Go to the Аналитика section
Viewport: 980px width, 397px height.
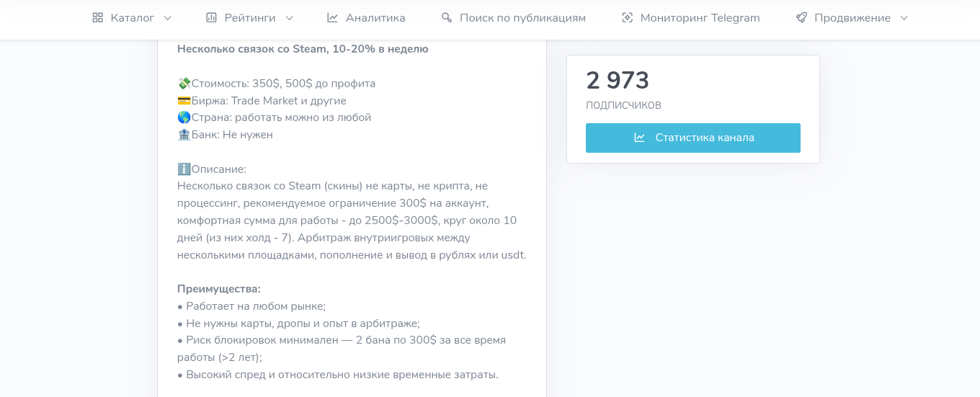[x=375, y=18]
